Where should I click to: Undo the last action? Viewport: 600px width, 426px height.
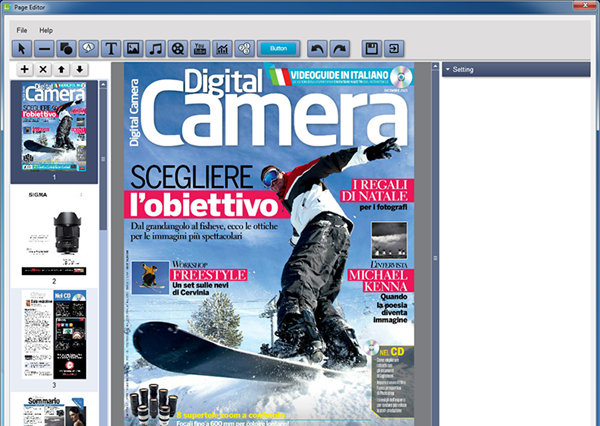click(x=317, y=48)
